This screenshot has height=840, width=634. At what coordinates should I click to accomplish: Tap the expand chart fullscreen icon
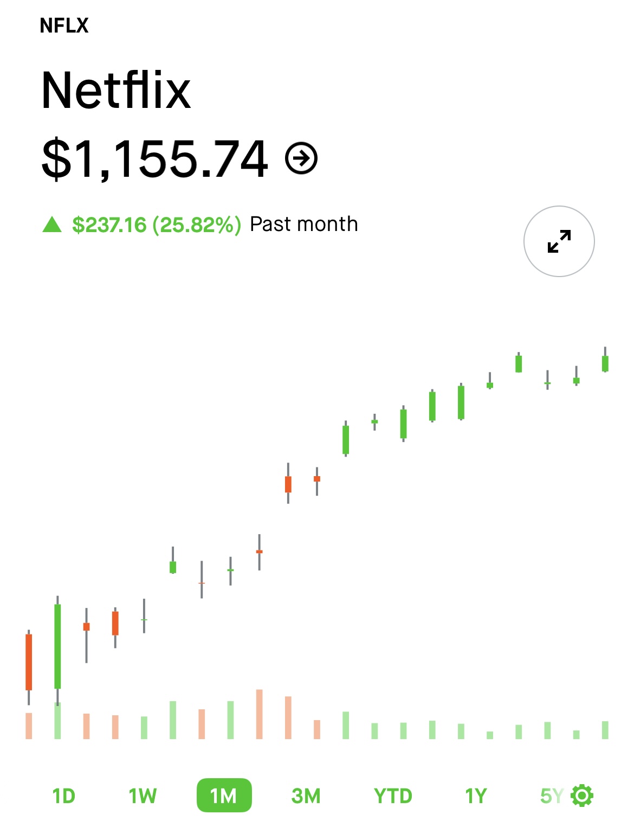click(559, 241)
